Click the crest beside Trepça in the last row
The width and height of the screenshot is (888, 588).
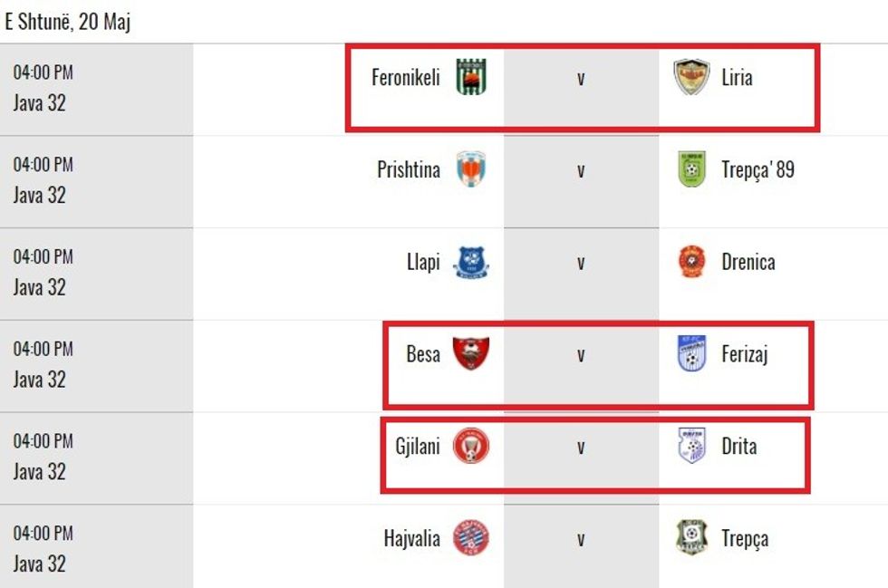click(x=692, y=538)
